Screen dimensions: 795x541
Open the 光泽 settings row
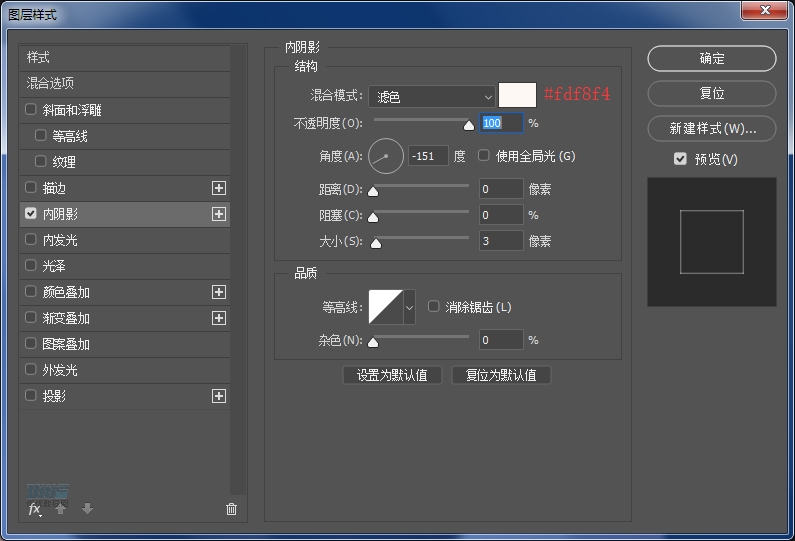click(125, 266)
